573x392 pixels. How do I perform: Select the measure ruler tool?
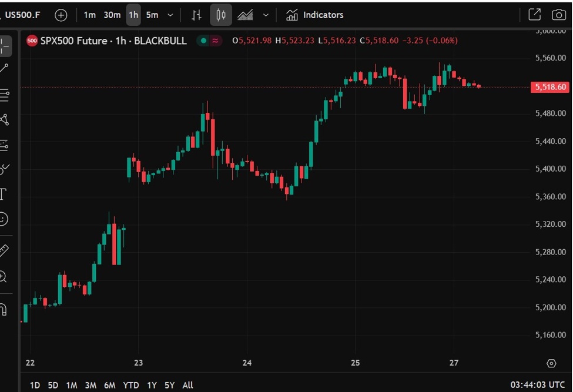click(5, 250)
